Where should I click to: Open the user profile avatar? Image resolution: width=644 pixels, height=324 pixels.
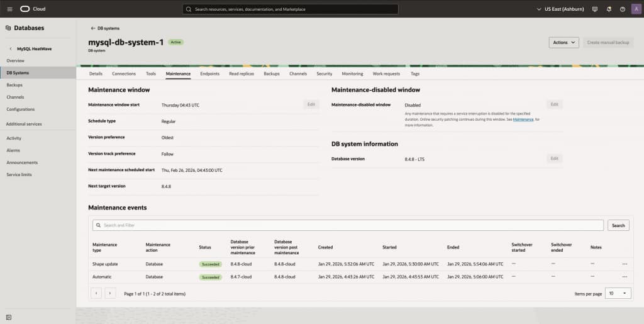pos(636,9)
